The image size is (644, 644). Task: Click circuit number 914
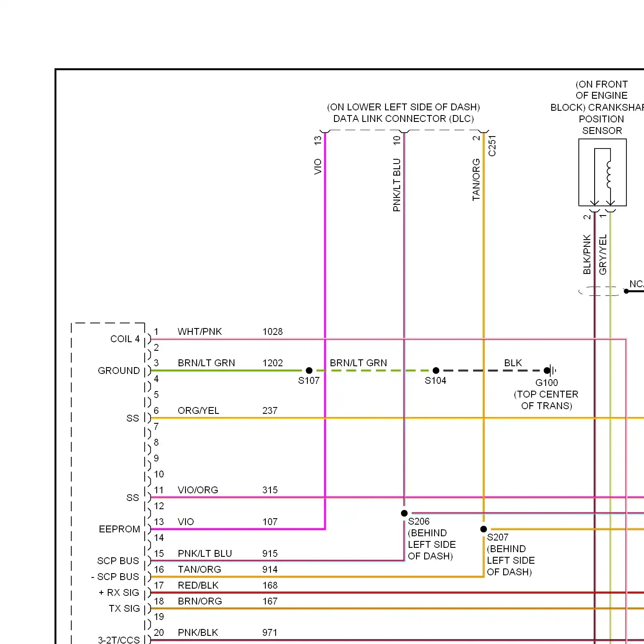click(x=270, y=569)
